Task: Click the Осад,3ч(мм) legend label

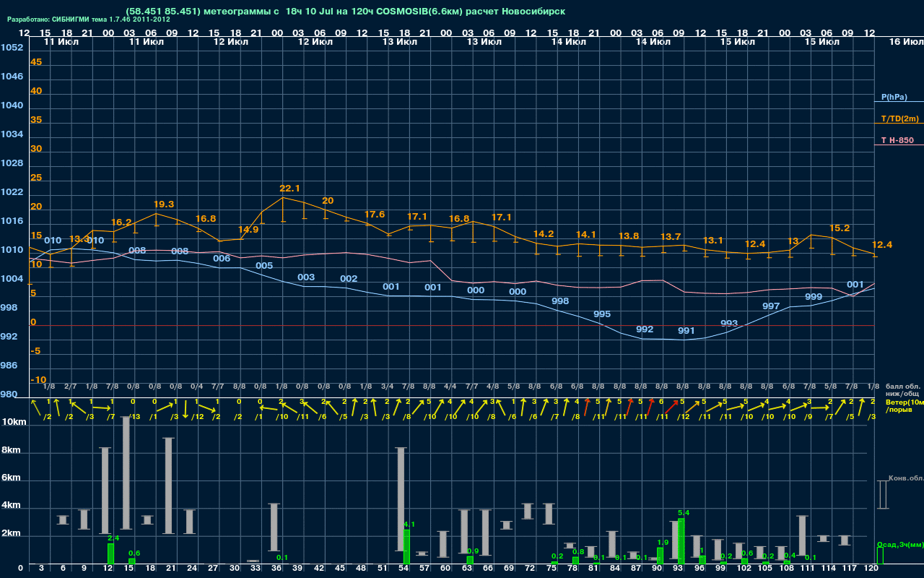Action: coord(900,544)
